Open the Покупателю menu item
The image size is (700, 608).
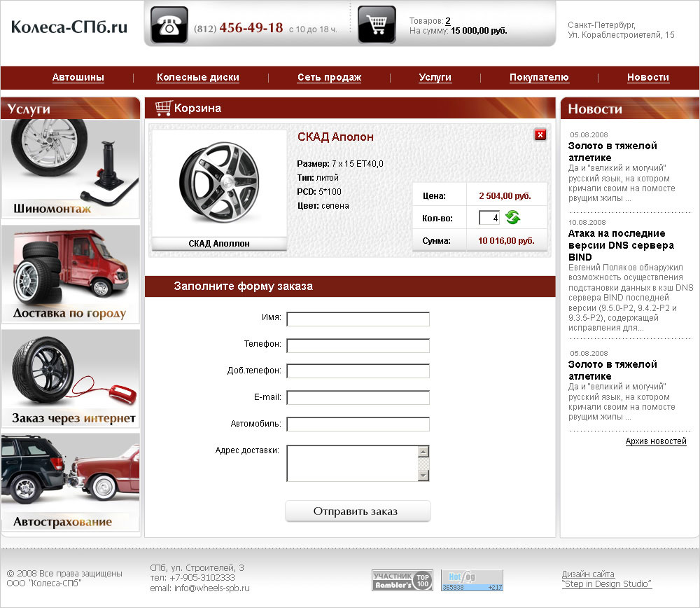[539, 77]
